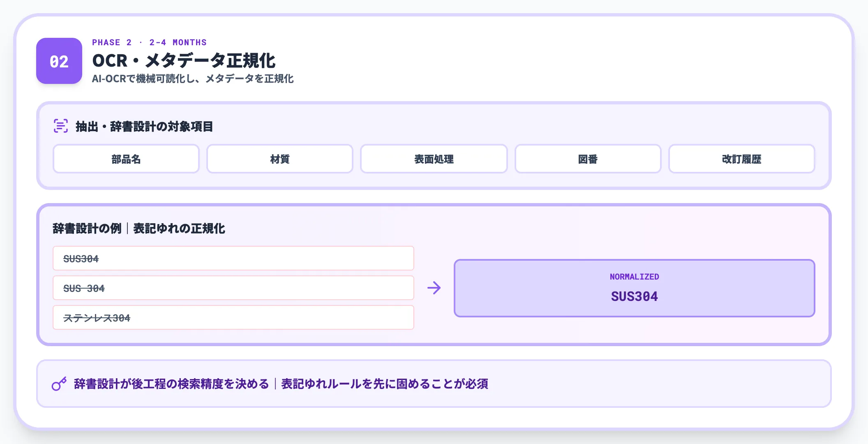Click the key icon in the bottom note bar
868x444 pixels.
pyautogui.click(x=59, y=384)
